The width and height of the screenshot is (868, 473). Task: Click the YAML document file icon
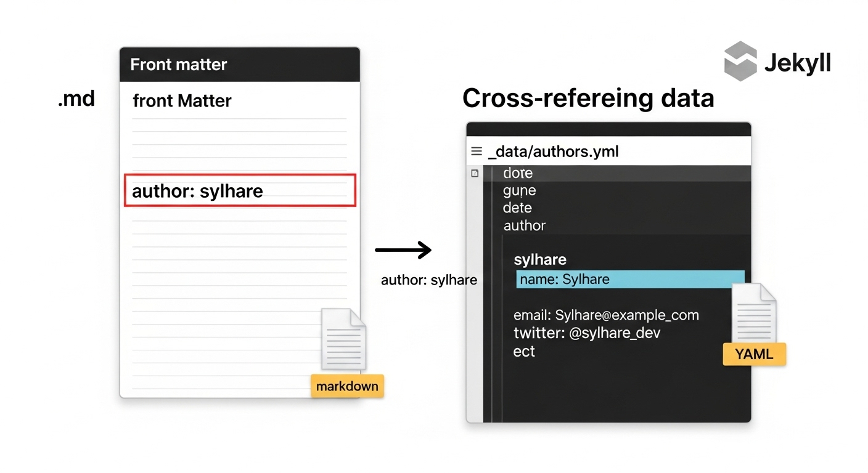click(753, 313)
